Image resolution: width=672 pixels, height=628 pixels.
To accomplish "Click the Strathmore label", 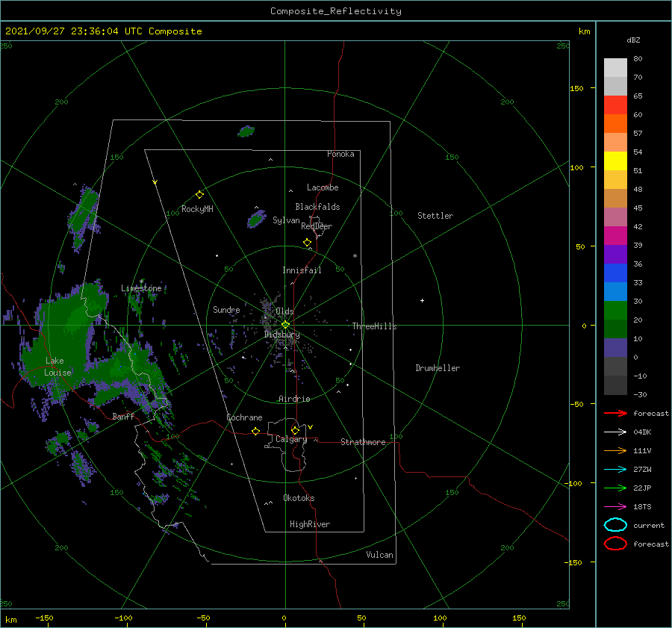I will 363,442.
